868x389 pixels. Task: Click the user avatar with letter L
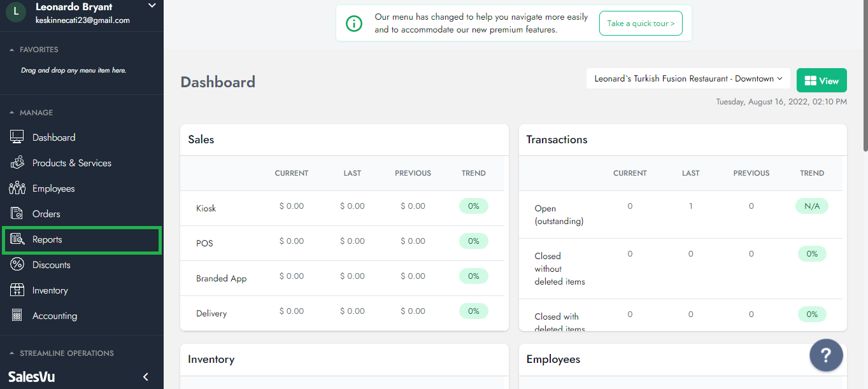(16, 11)
